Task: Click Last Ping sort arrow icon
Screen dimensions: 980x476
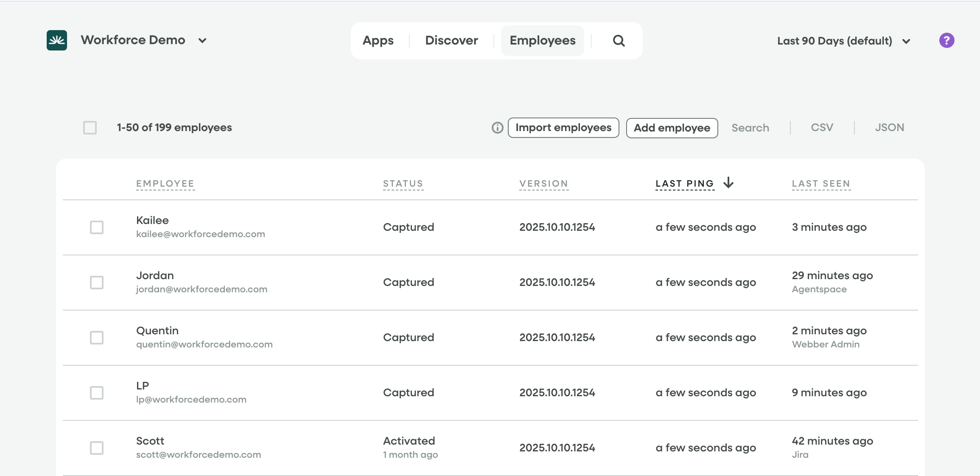Action: coord(728,183)
